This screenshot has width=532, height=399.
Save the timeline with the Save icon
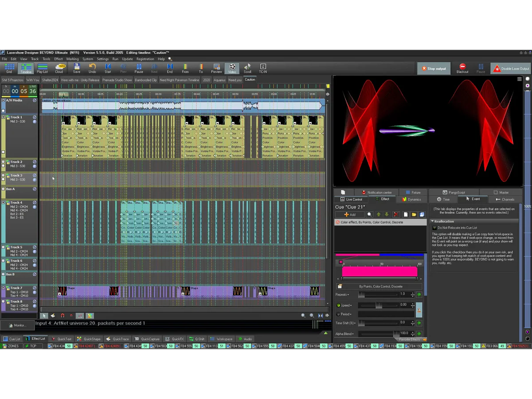(77, 68)
